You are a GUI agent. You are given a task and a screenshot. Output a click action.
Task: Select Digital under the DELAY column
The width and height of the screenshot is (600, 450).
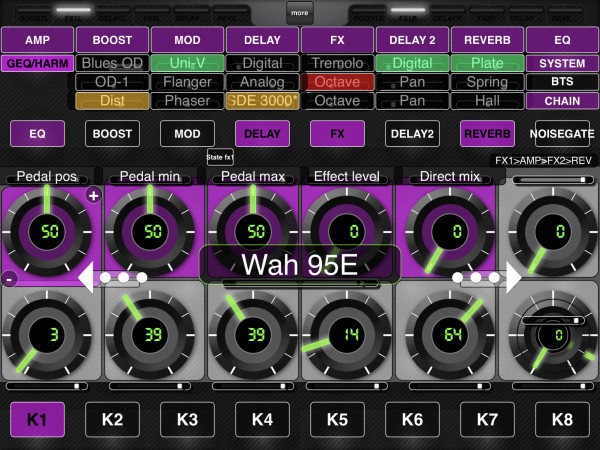pyautogui.click(x=262, y=63)
